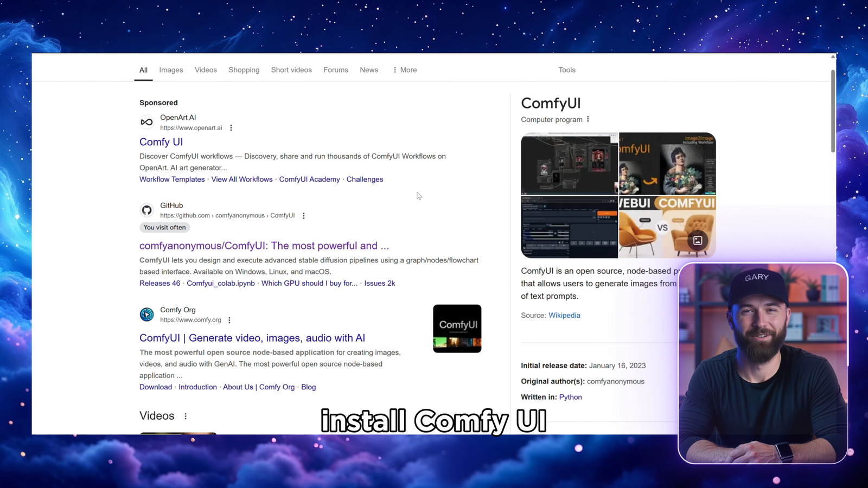868x488 pixels.
Task: Switch to the Images tab
Action: (x=171, y=70)
